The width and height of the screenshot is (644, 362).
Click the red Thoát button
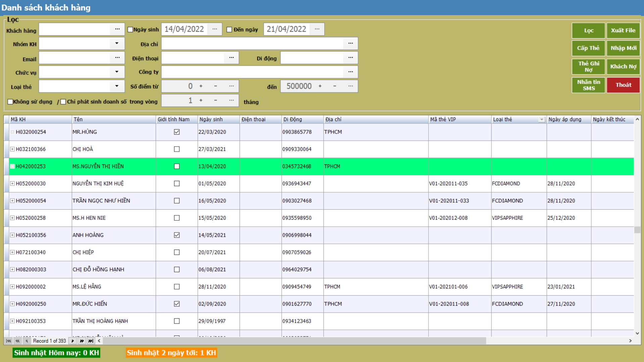[623, 85]
